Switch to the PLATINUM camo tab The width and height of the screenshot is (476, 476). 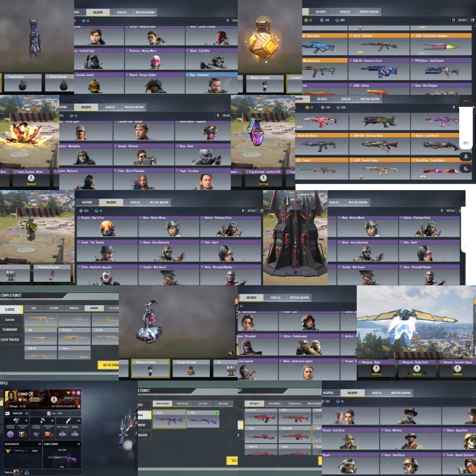point(54,308)
